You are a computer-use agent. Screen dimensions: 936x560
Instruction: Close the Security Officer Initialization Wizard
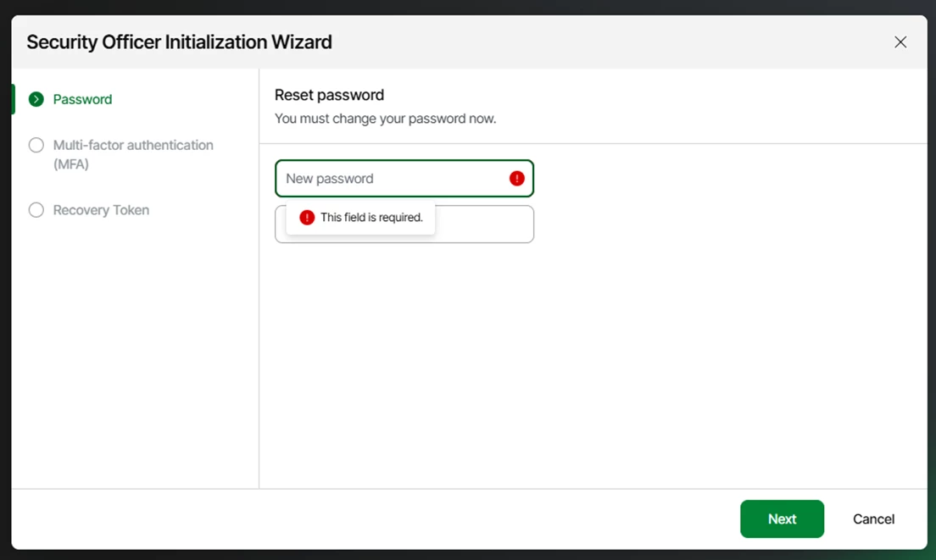tap(900, 42)
